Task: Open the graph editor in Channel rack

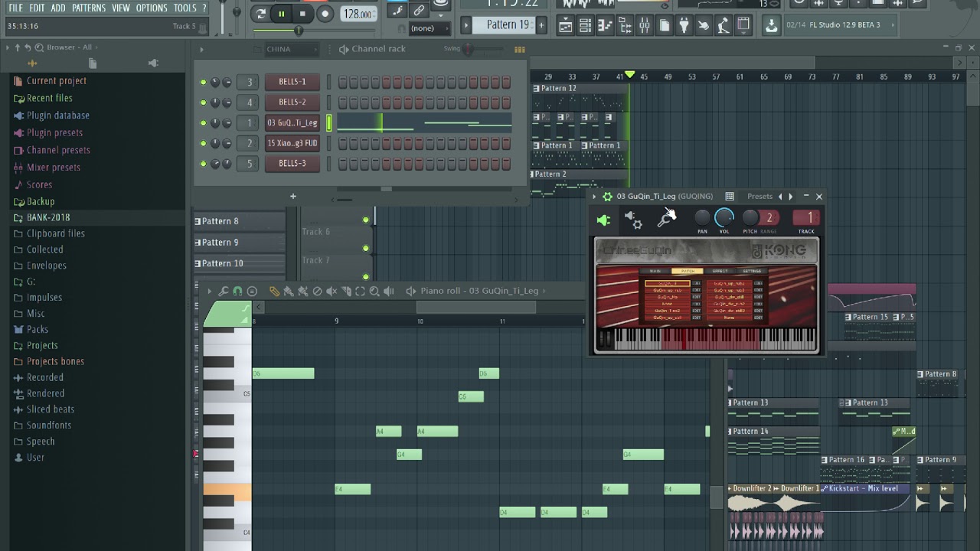Action: (x=520, y=49)
